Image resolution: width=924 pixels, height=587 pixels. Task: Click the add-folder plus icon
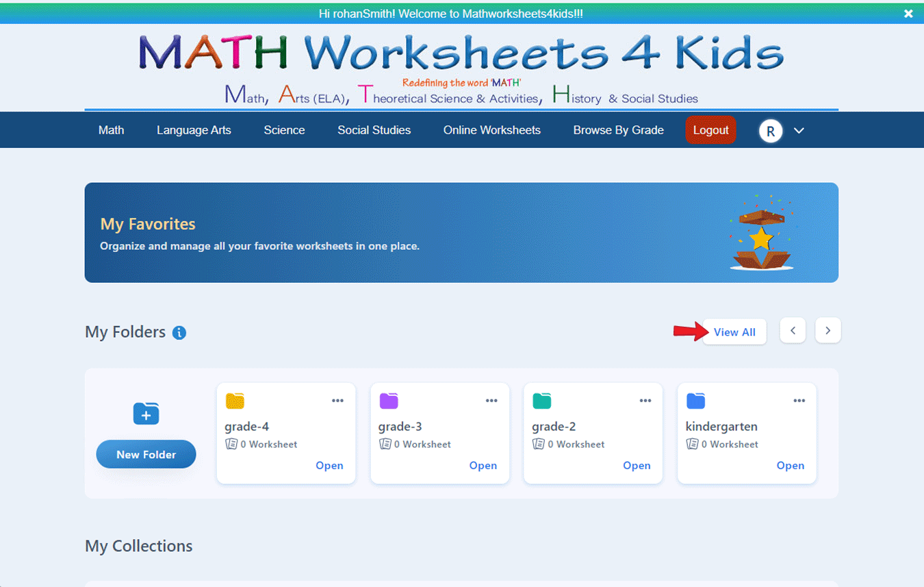146,414
